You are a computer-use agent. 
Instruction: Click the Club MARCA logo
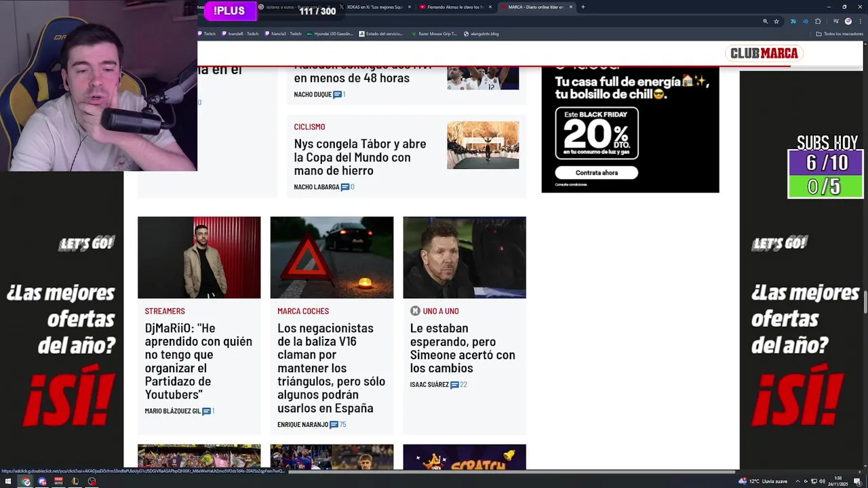point(764,54)
